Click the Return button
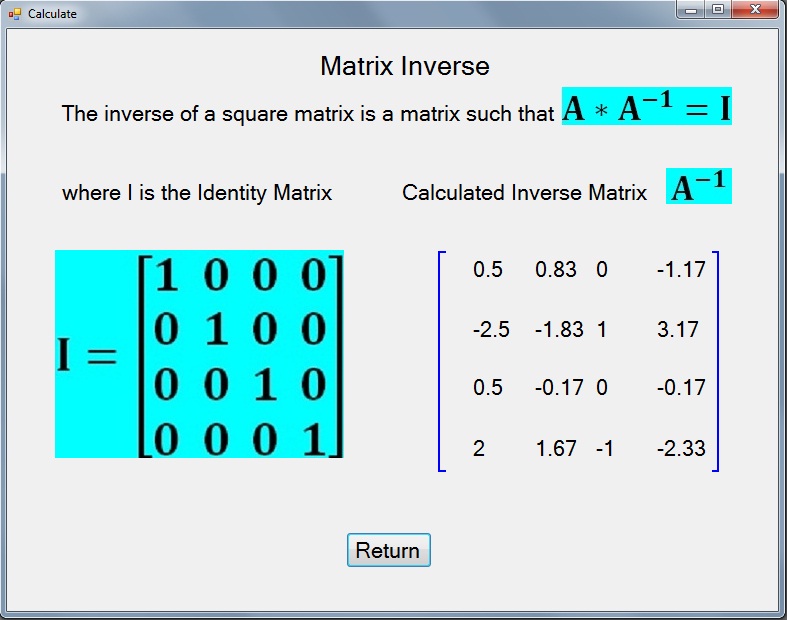 click(x=388, y=550)
